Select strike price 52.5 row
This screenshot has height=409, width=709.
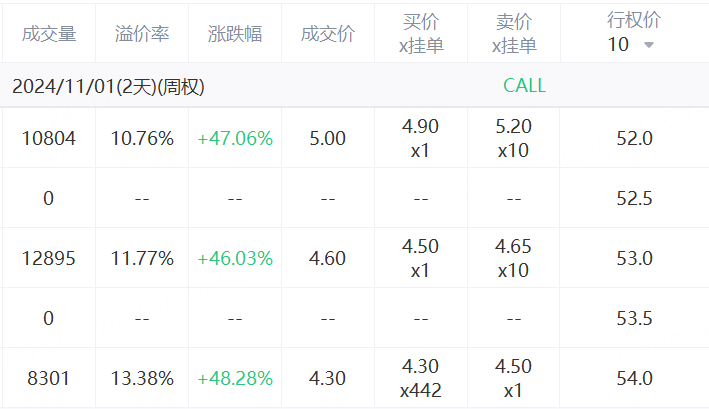click(634, 198)
